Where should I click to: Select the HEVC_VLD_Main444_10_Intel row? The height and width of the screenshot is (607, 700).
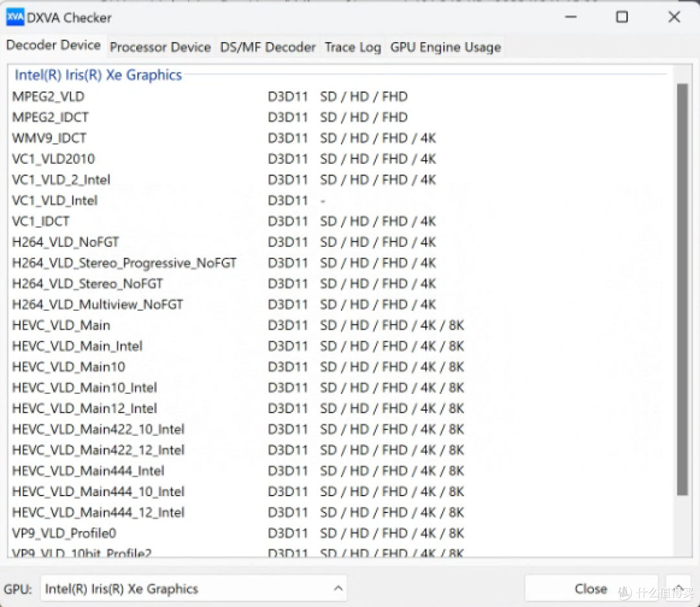(340, 492)
